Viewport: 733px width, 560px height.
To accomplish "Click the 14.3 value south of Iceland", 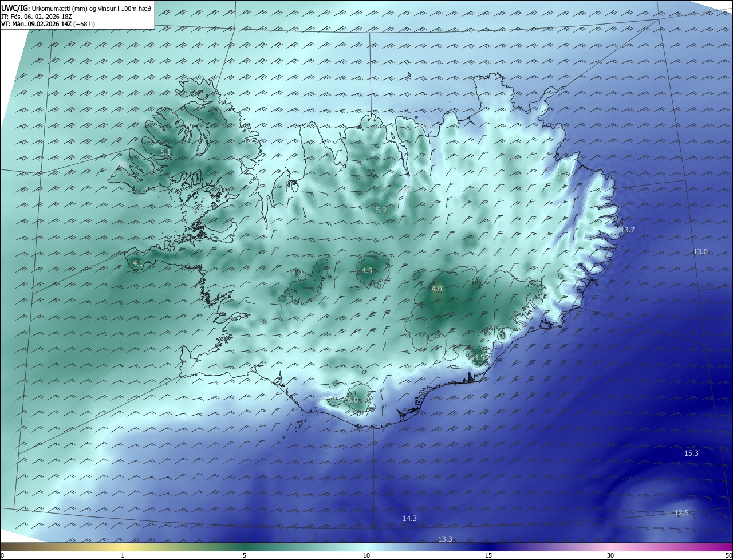I will 409,518.
